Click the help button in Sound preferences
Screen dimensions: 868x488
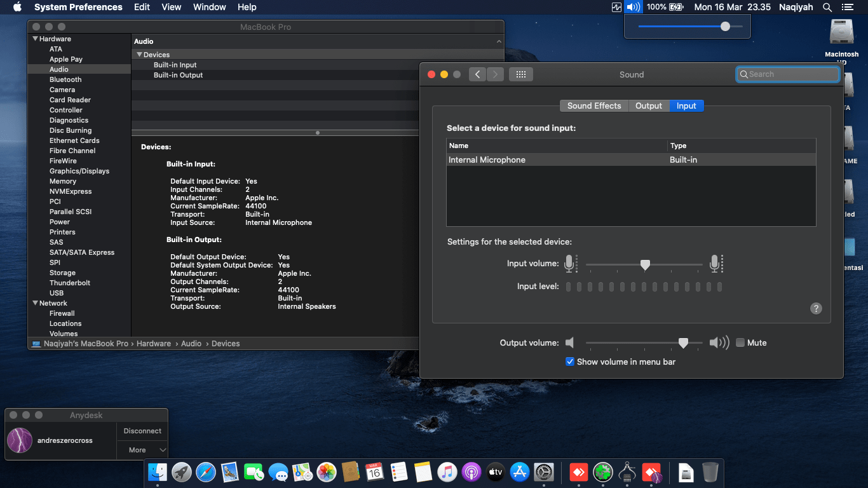coord(817,308)
